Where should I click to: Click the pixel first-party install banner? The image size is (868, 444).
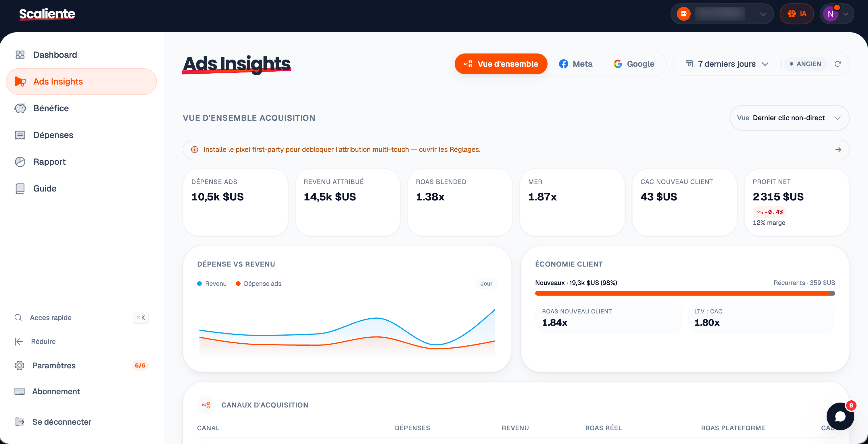[x=516, y=149]
